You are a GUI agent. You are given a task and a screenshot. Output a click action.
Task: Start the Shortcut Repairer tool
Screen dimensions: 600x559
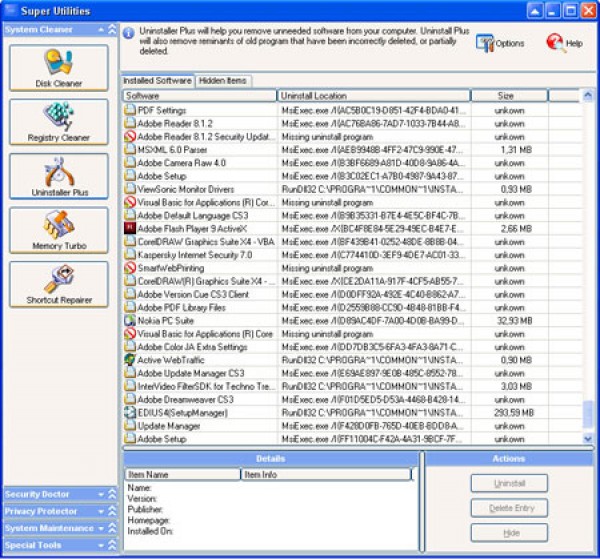tap(59, 285)
